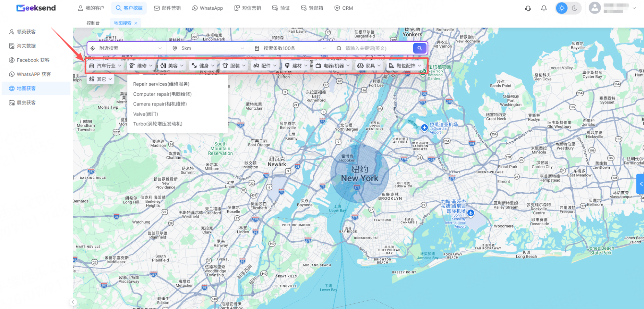The height and width of the screenshot is (309, 644).
Task: Expand the 鞋包配饰 category dropdown
Action: pos(405,66)
